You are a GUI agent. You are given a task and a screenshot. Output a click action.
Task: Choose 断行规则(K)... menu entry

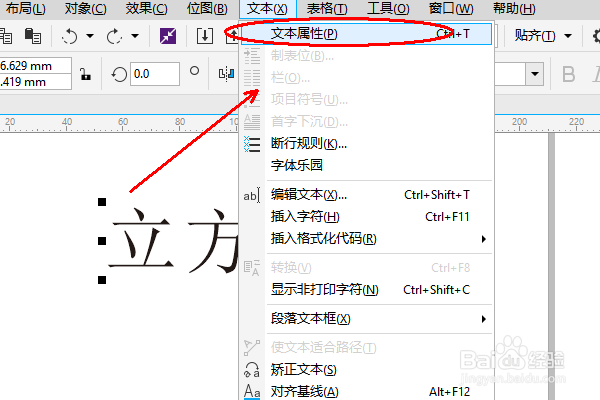pyautogui.click(x=367, y=144)
